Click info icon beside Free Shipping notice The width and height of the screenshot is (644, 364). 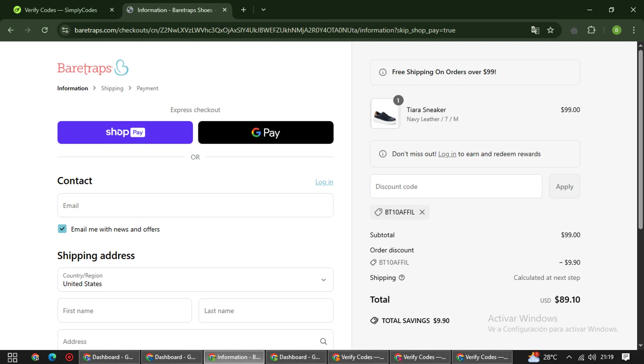tap(383, 72)
